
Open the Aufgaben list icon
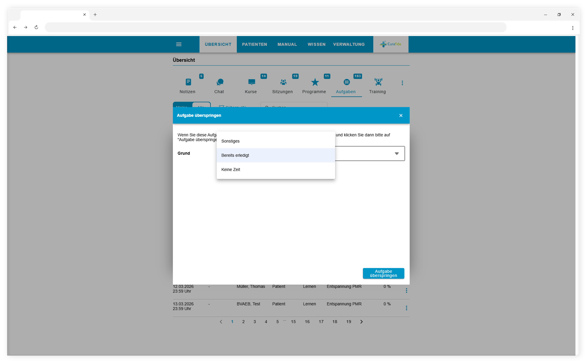pyautogui.click(x=346, y=82)
